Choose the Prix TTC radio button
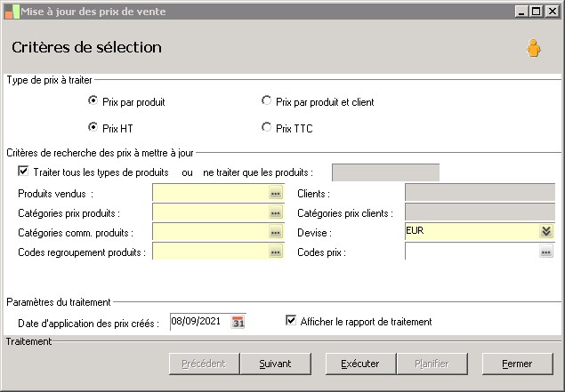Viewport: 565px width, 392px height. pos(267,127)
